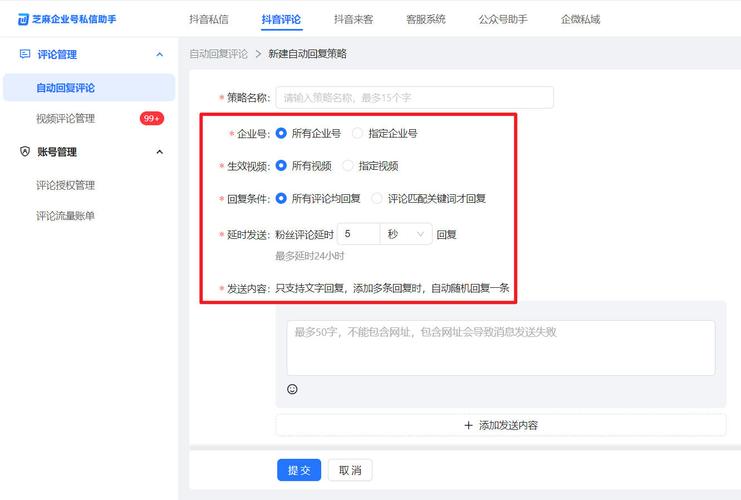Click the 提交 submit button
The width and height of the screenshot is (741, 500).
coord(299,470)
